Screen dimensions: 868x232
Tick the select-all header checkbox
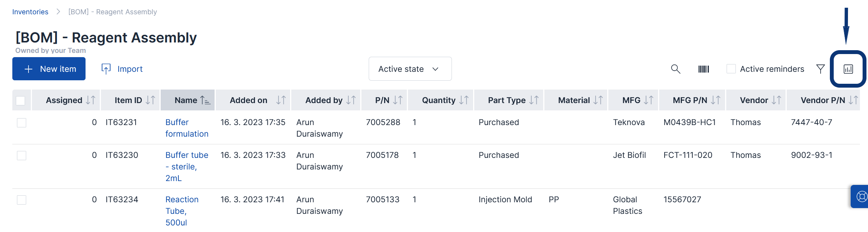click(21, 101)
